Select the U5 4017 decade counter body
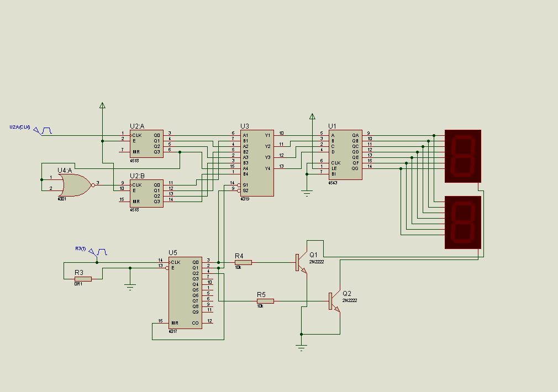Screen dimensions: 558x392 pyautogui.click(x=185, y=293)
